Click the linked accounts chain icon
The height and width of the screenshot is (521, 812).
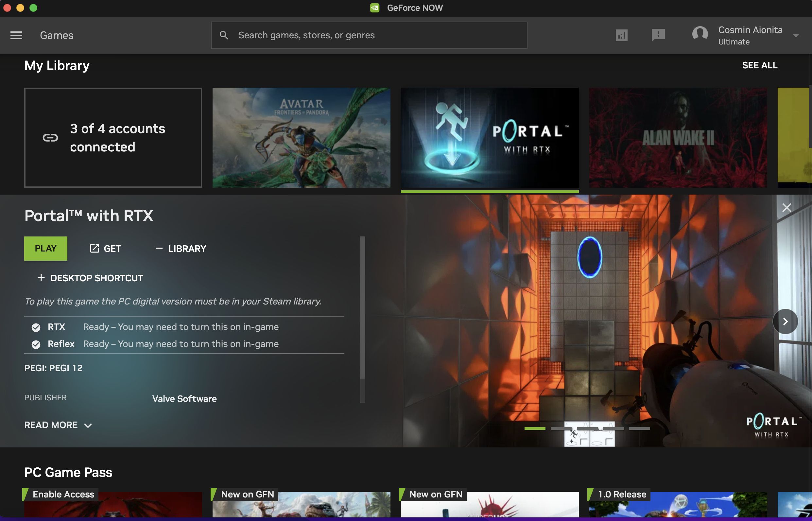tap(50, 138)
